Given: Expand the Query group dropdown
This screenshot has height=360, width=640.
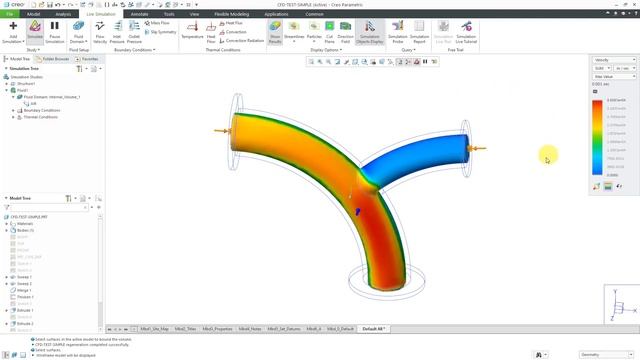Looking at the screenshot, I should (x=408, y=50).
